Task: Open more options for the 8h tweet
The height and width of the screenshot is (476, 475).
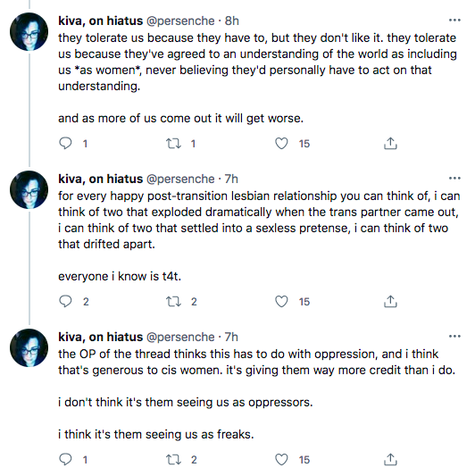Action: coord(454,21)
